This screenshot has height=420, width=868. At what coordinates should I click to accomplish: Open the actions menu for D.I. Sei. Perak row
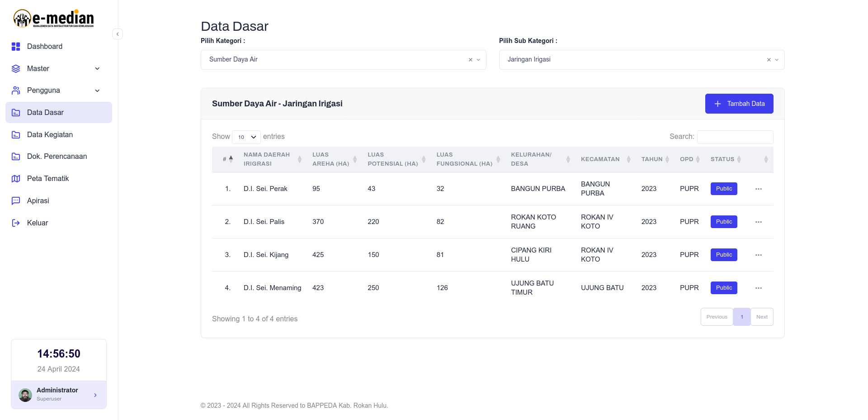coord(759,189)
